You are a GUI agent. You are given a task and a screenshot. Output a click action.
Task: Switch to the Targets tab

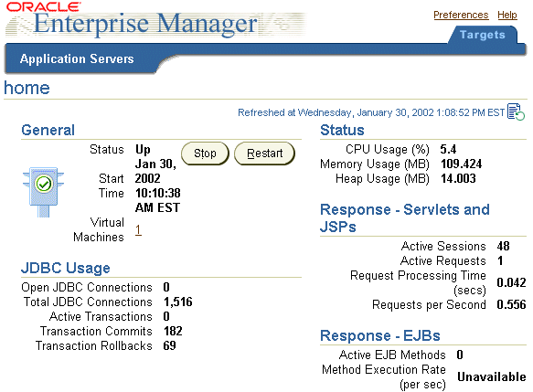point(483,35)
